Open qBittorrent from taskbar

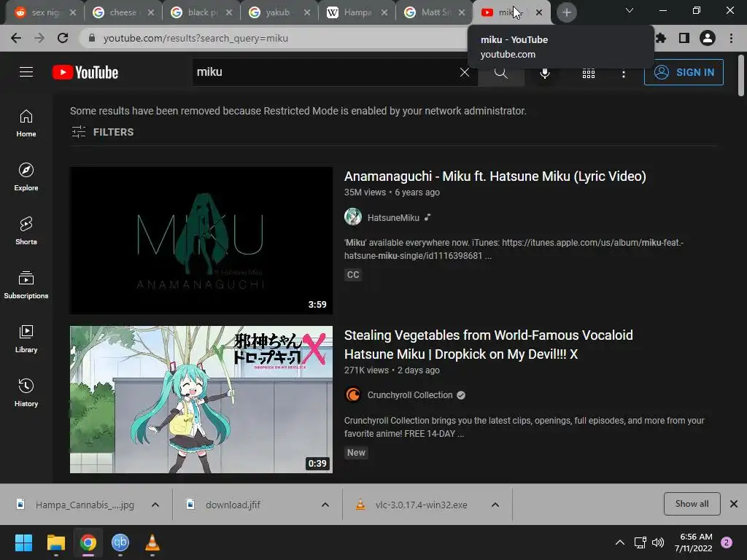120,542
